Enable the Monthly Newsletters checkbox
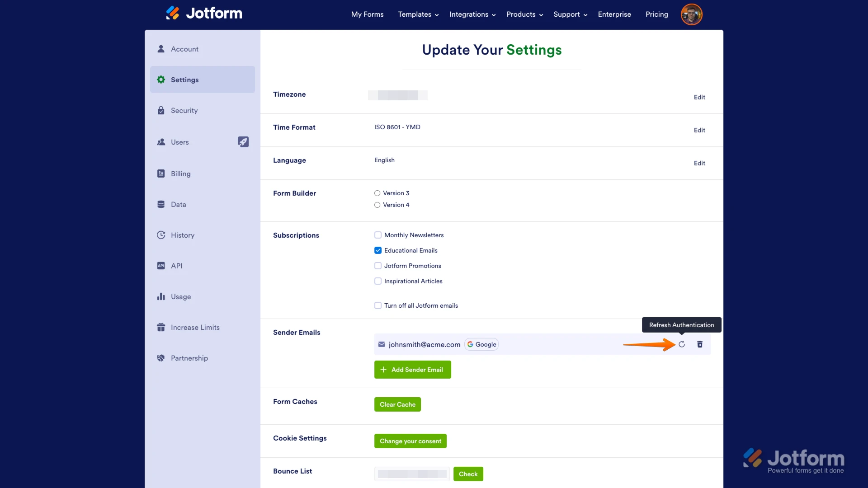Viewport: 868px width, 488px height. coord(378,235)
